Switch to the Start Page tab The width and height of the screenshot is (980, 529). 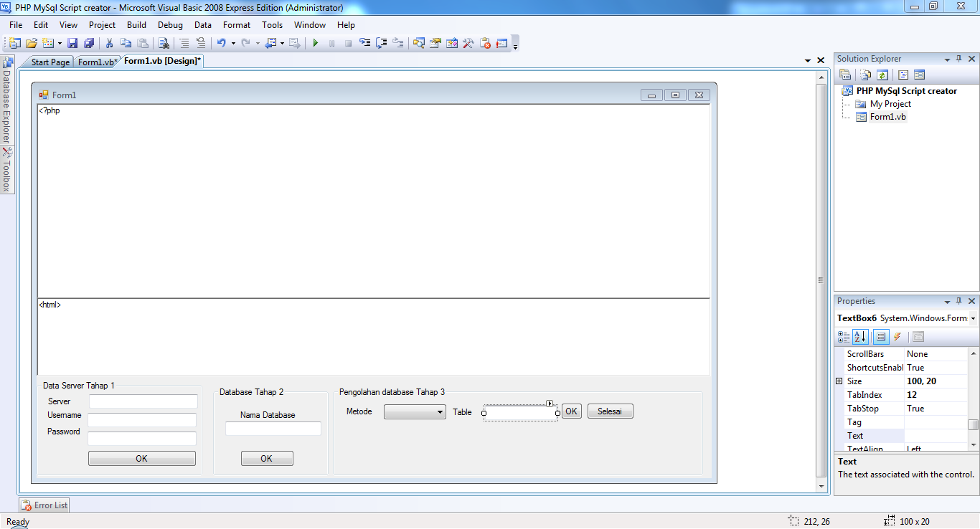49,62
